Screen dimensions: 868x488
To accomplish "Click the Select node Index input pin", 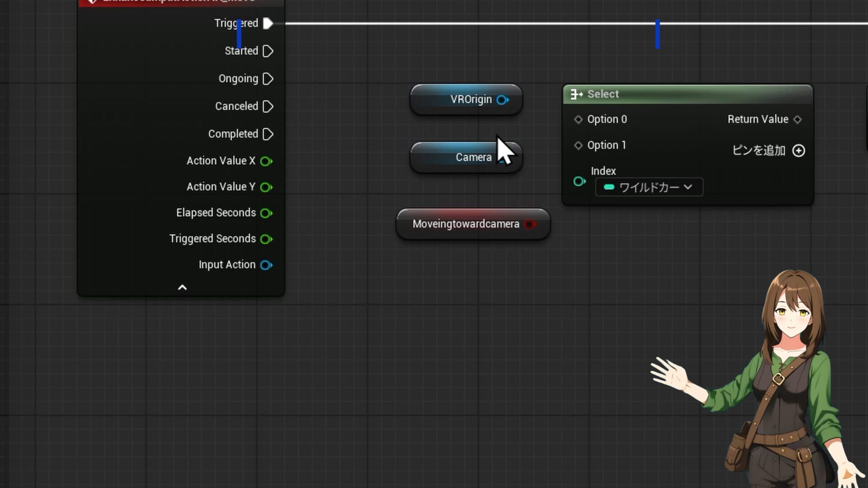I will pos(579,182).
